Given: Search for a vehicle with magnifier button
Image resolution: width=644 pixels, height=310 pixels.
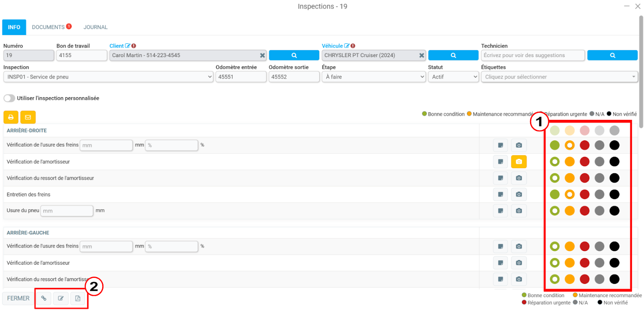Looking at the screenshot, I should [x=453, y=55].
